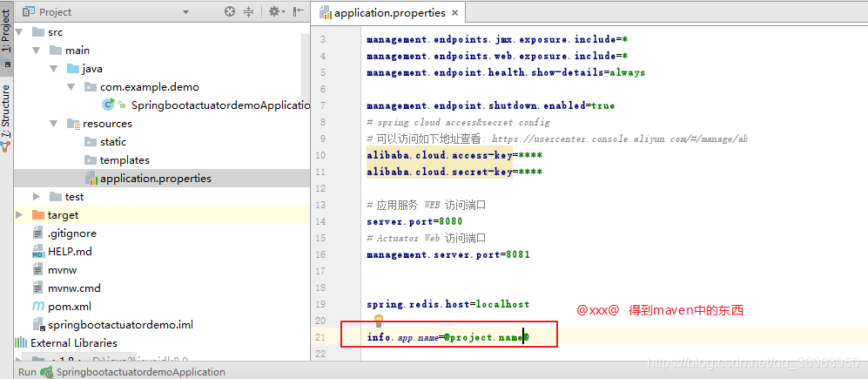Screen dimensions: 868x379
Task: Select the mvnw.cmd file icon
Action: coord(37,288)
